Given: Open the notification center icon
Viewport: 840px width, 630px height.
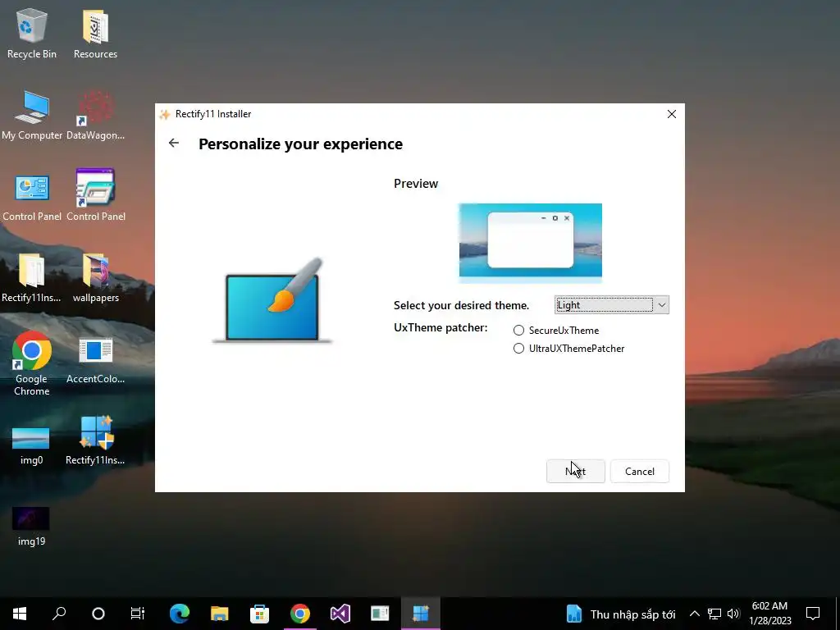Looking at the screenshot, I should (813, 614).
